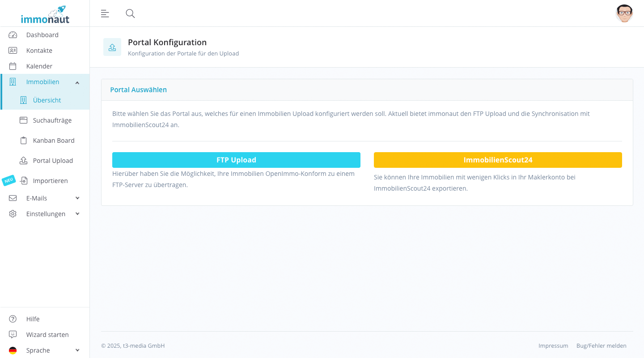This screenshot has width=644, height=358.
Task: Click the immonaut logo
Action: point(45,15)
